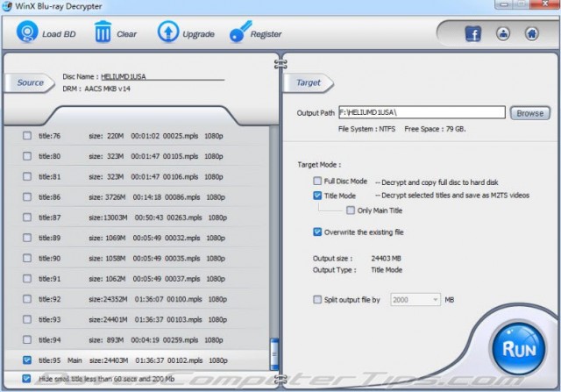This screenshot has width=561, height=392.
Task: Click the Clear label
Action: 126,34
